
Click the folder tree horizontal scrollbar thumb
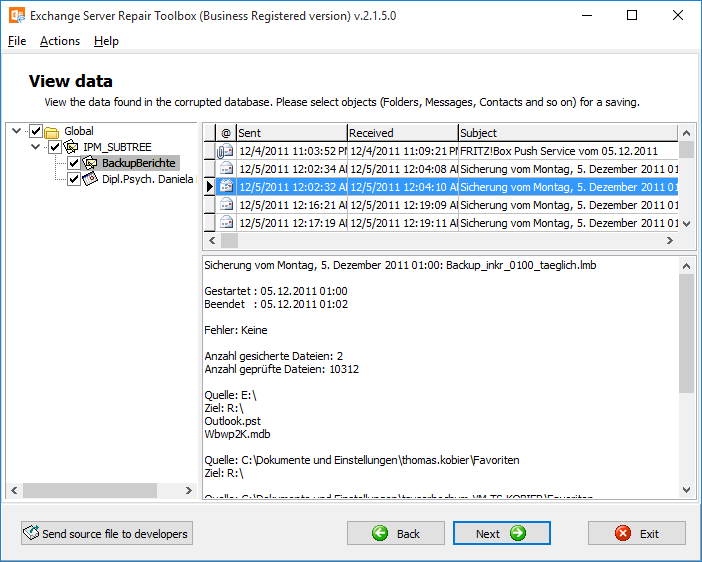tap(90, 490)
